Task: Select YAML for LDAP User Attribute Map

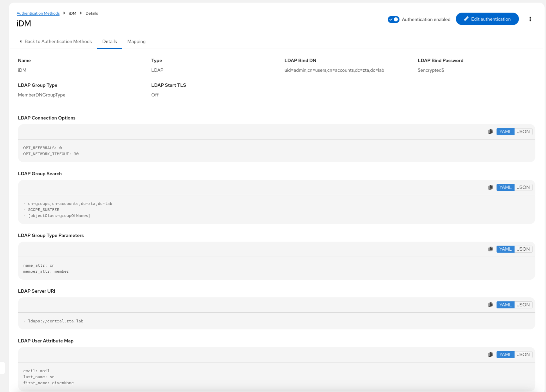Action: (505, 355)
